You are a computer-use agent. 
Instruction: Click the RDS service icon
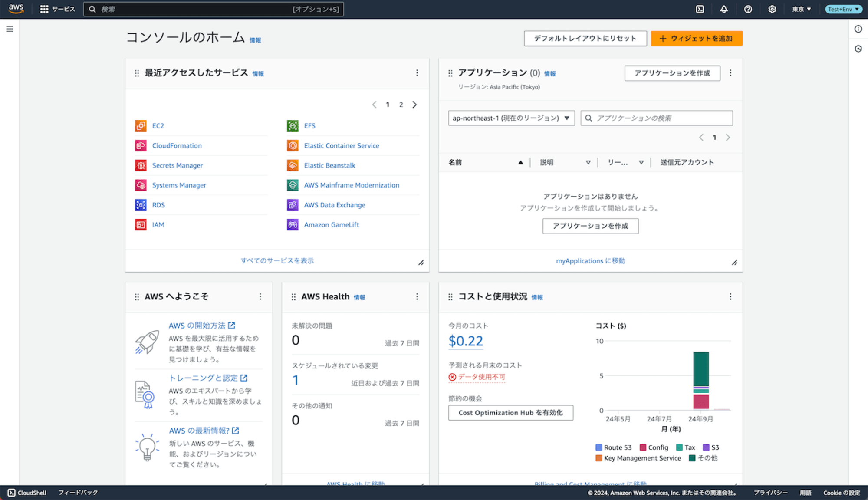tap(141, 205)
